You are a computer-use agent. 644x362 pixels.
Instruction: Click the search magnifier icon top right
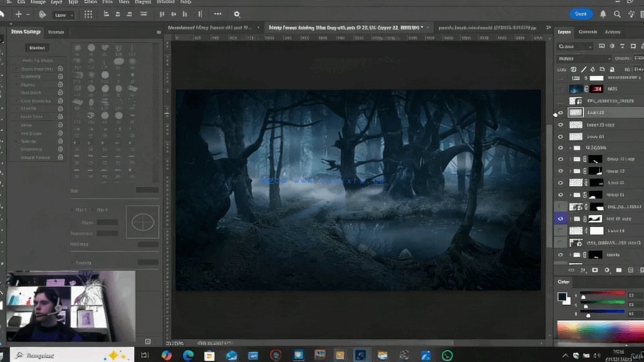[617, 14]
